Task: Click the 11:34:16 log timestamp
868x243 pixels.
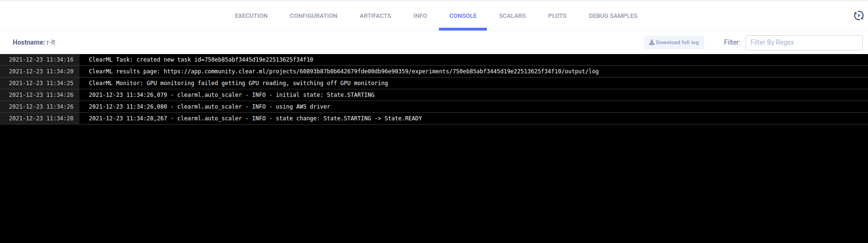Action: click(41, 60)
